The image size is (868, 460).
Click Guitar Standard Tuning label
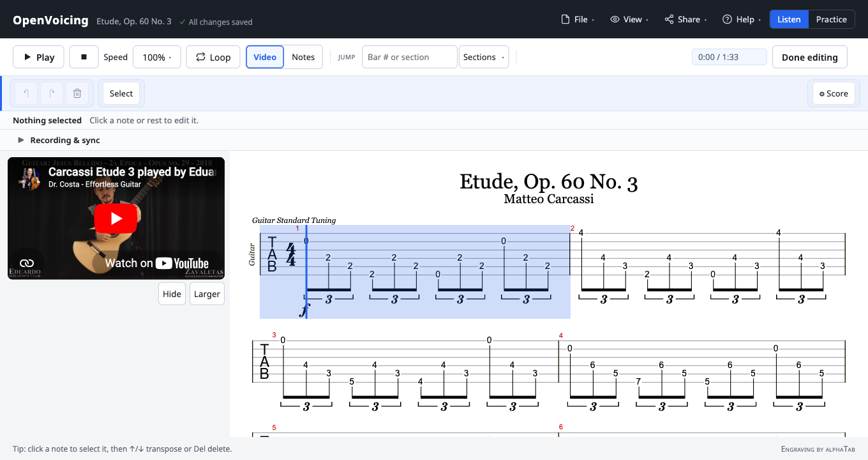click(x=294, y=220)
